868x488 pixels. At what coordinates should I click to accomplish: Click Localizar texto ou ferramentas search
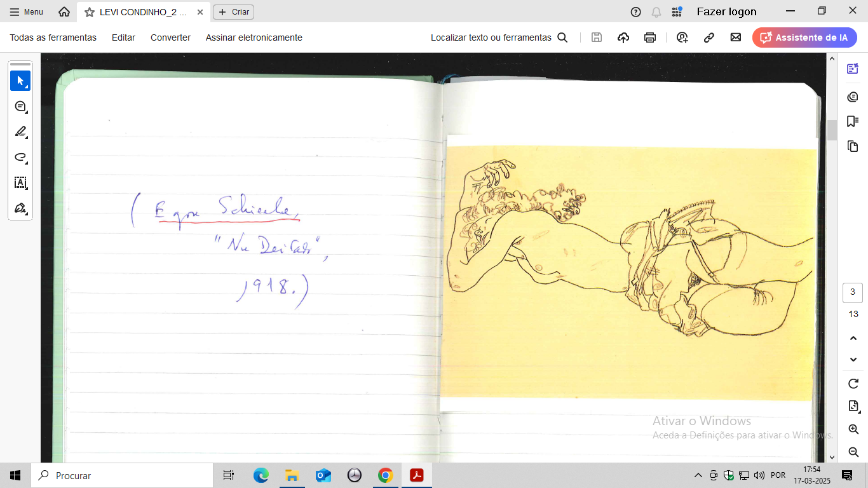click(x=499, y=37)
